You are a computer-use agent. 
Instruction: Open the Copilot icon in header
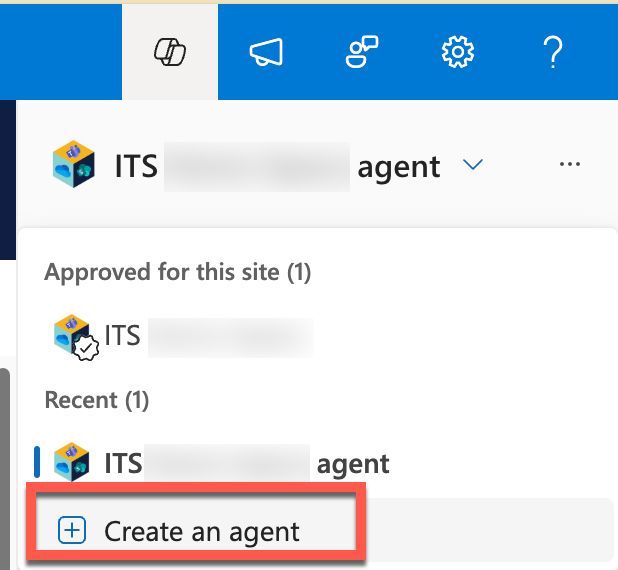pyautogui.click(x=170, y=52)
